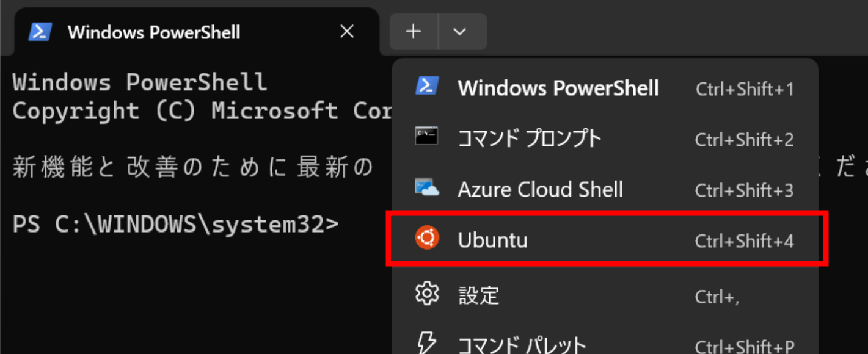The image size is (868, 354).
Task: Choose Windows PowerShell label in the profile menu
Action: [x=558, y=88]
